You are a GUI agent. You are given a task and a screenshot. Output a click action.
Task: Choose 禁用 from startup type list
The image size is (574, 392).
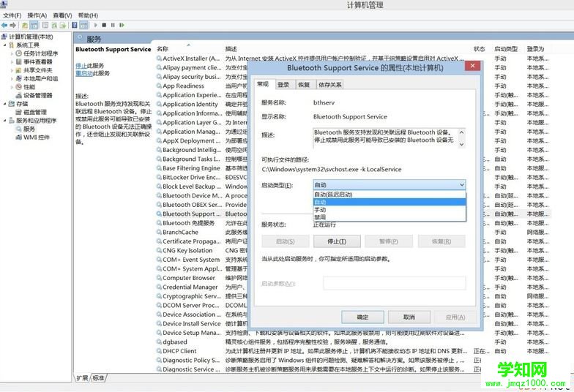click(389, 217)
